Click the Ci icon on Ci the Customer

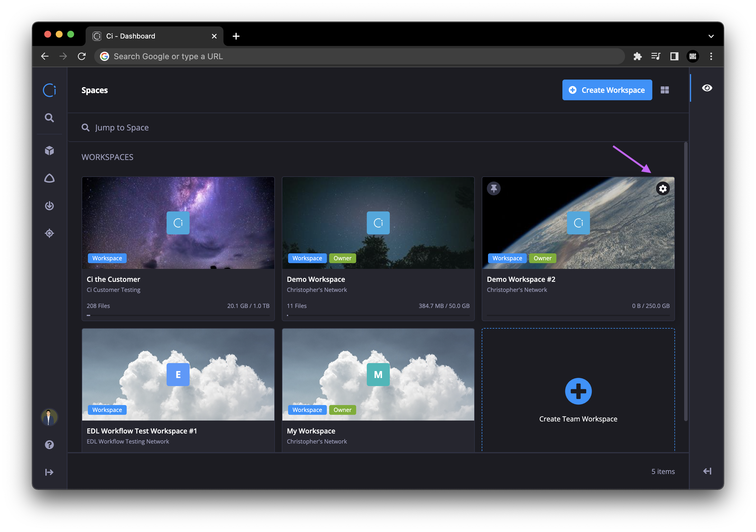(x=178, y=223)
